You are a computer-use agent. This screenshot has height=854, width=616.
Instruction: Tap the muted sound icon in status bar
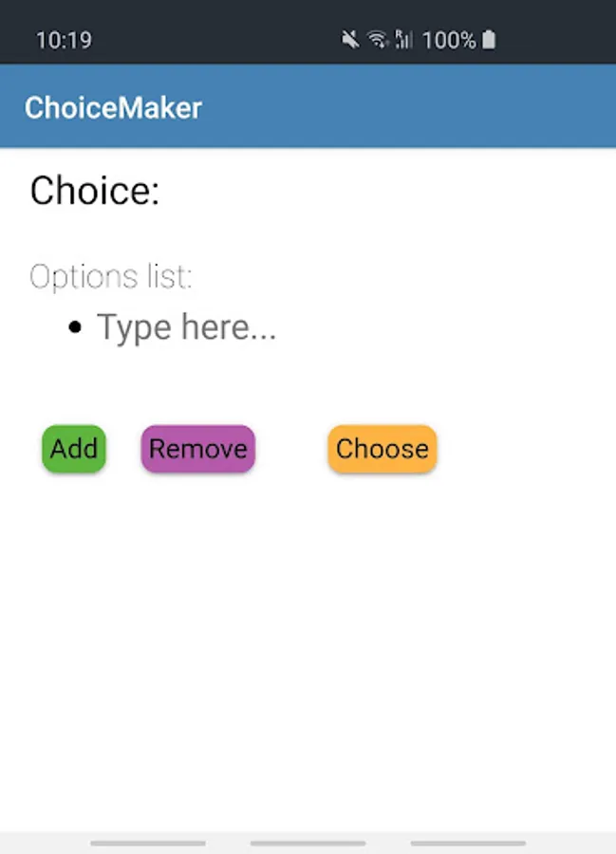point(350,40)
